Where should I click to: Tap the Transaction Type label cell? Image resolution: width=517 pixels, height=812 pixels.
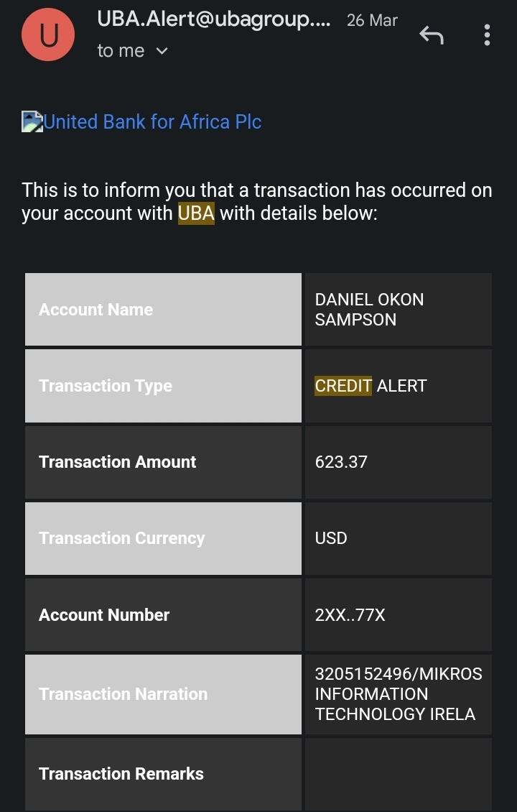tap(163, 386)
